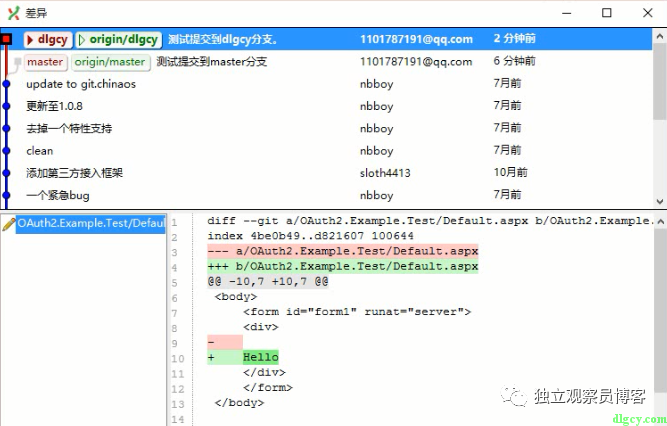The height and width of the screenshot is (426, 667).
Task: Click nbboy in 'update to git.chinaos' row
Action: pyautogui.click(x=376, y=84)
